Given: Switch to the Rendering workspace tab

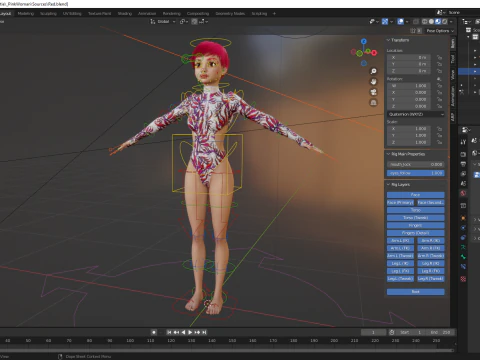Looking at the screenshot, I should click(x=172, y=14).
